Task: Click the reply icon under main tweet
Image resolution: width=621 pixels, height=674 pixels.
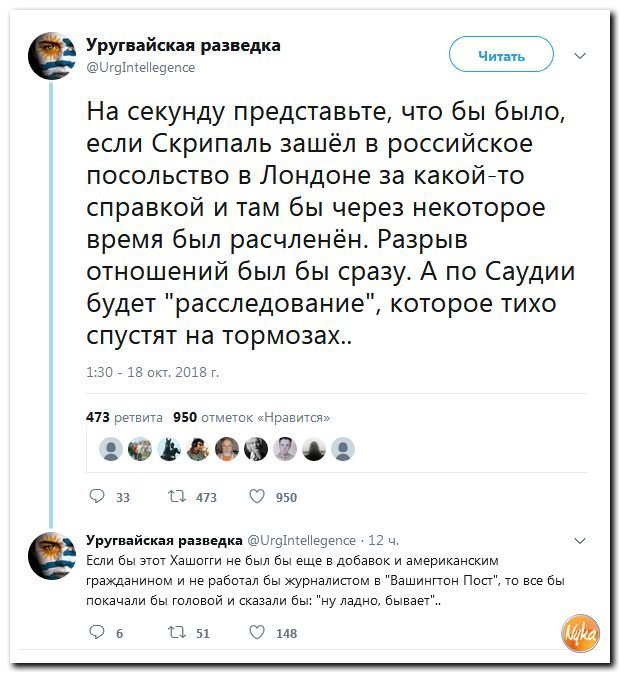Action: point(97,496)
